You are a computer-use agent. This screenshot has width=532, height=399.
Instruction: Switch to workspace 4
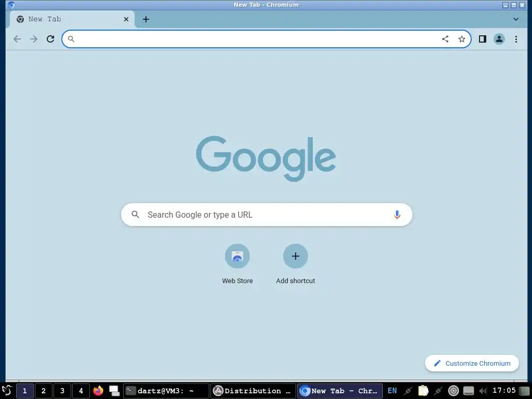[81, 391]
